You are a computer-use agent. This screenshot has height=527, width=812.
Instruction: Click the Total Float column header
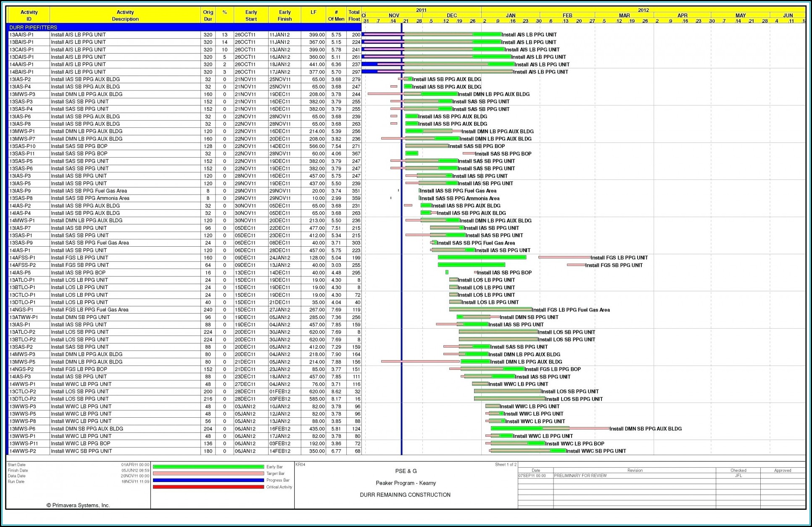pyautogui.click(x=354, y=16)
